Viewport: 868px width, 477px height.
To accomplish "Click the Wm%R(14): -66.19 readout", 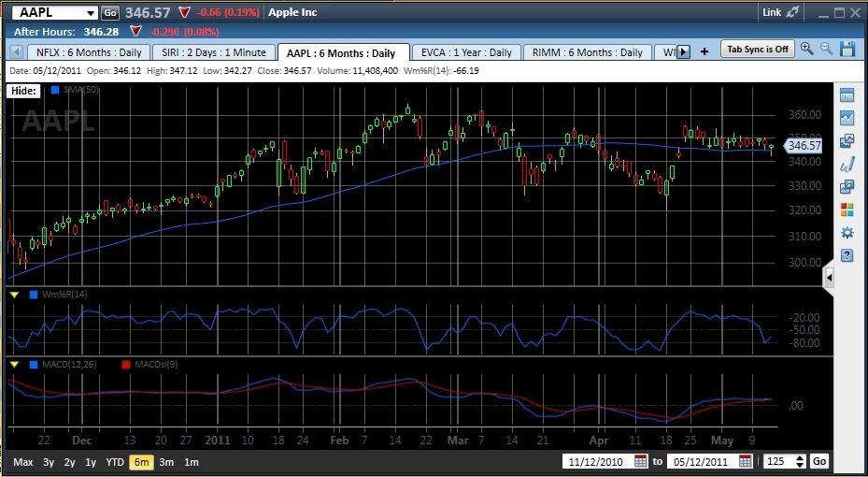I will [x=441, y=71].
